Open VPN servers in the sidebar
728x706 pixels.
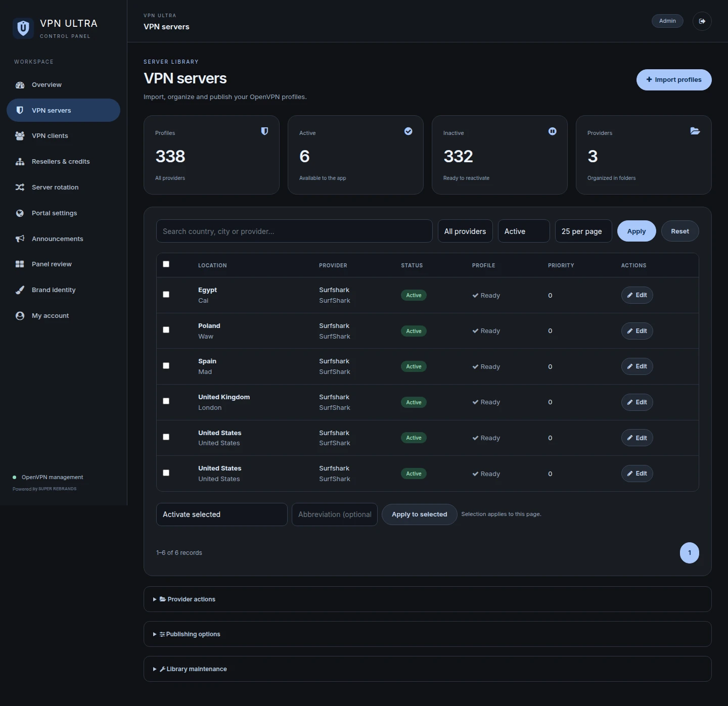(x=63, y=110)
